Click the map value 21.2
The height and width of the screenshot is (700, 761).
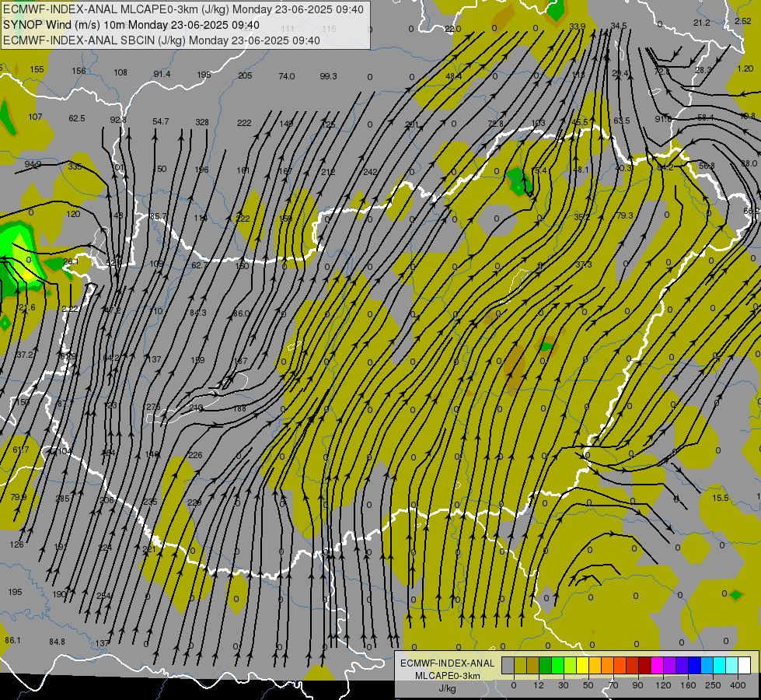point(702,23)
